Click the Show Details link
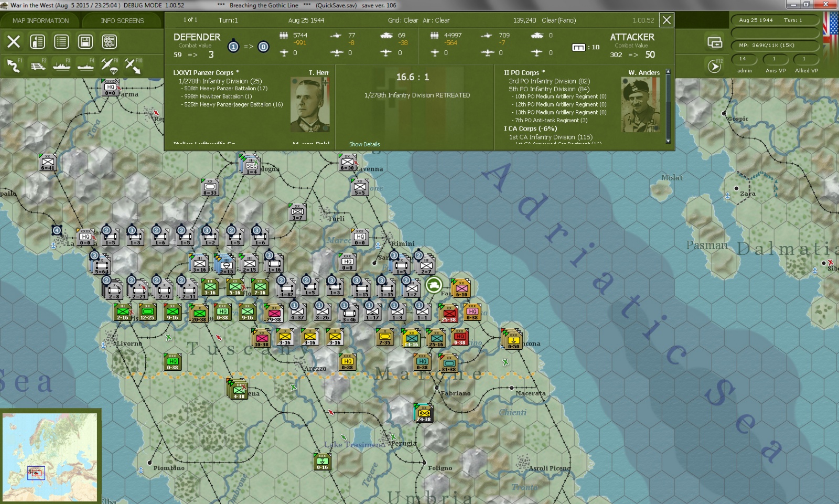The width and height of the screenshot is (839, 504). (364, 144)
